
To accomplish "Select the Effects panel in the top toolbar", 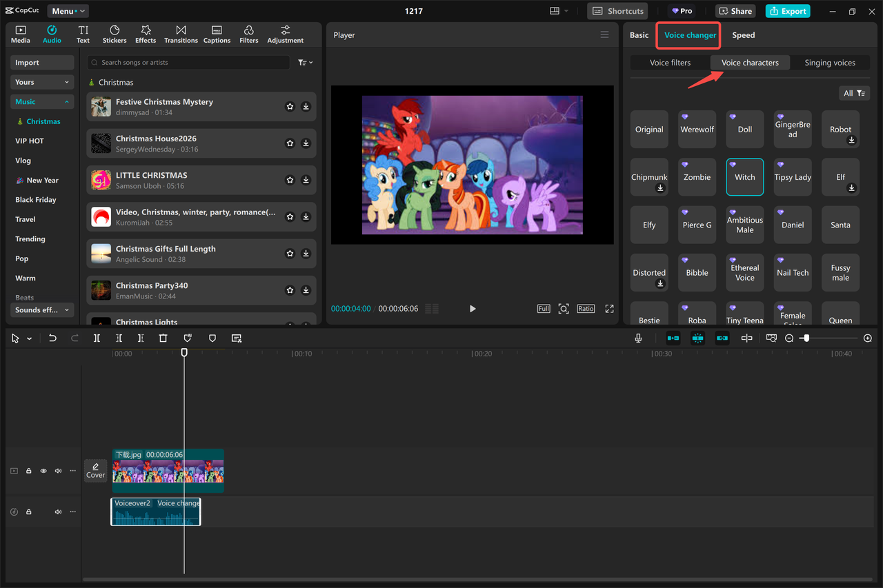I will point(145,34).
